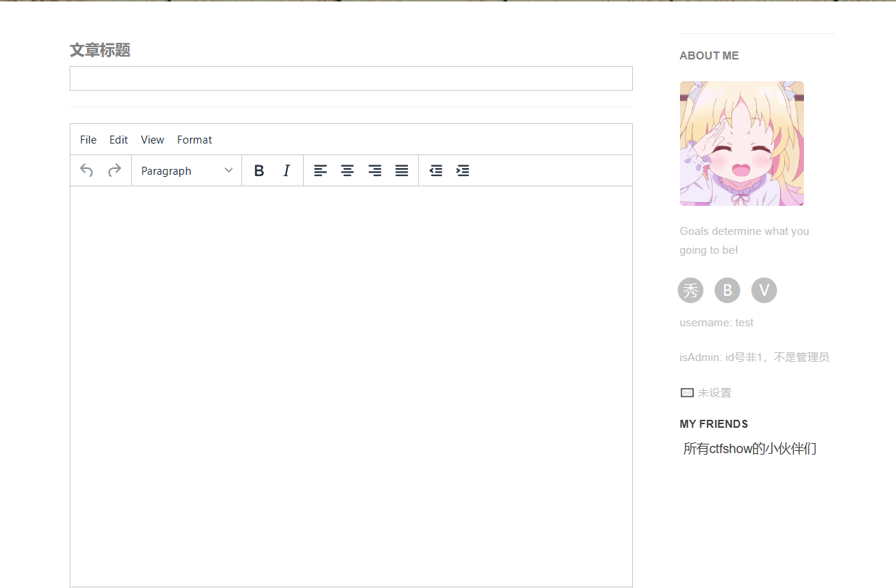Increase indent

coord(462,170)
